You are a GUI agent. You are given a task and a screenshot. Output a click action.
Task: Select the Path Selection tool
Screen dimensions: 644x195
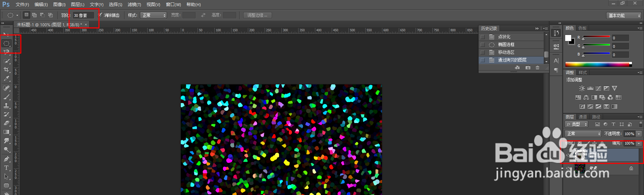coord(6,177)
